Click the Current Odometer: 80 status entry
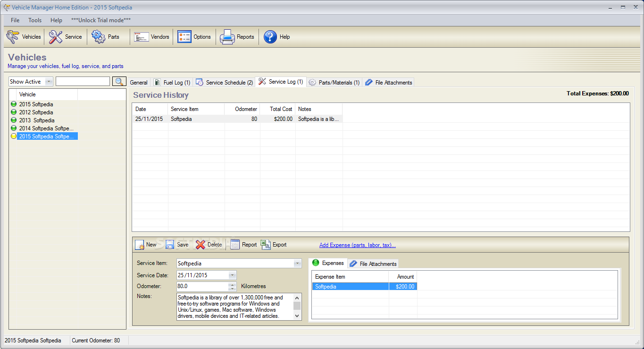Viewport: 644px width, 349px height. (x=96, y=340)
